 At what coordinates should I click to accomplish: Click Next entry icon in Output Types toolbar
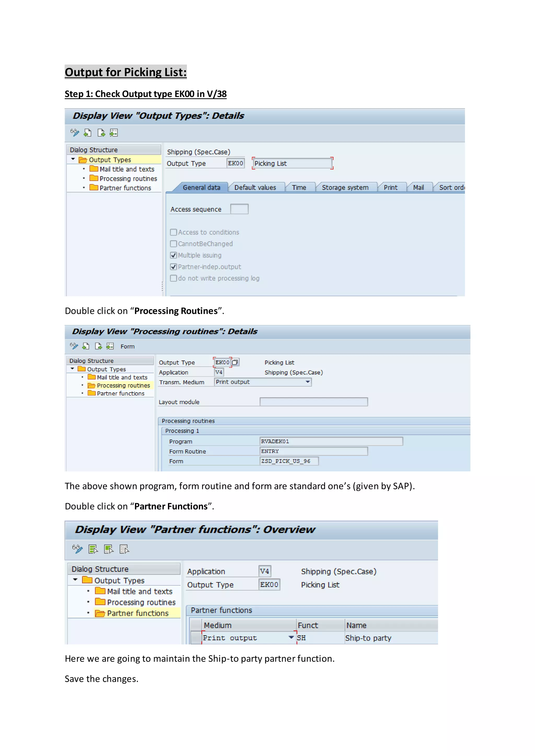101,133
